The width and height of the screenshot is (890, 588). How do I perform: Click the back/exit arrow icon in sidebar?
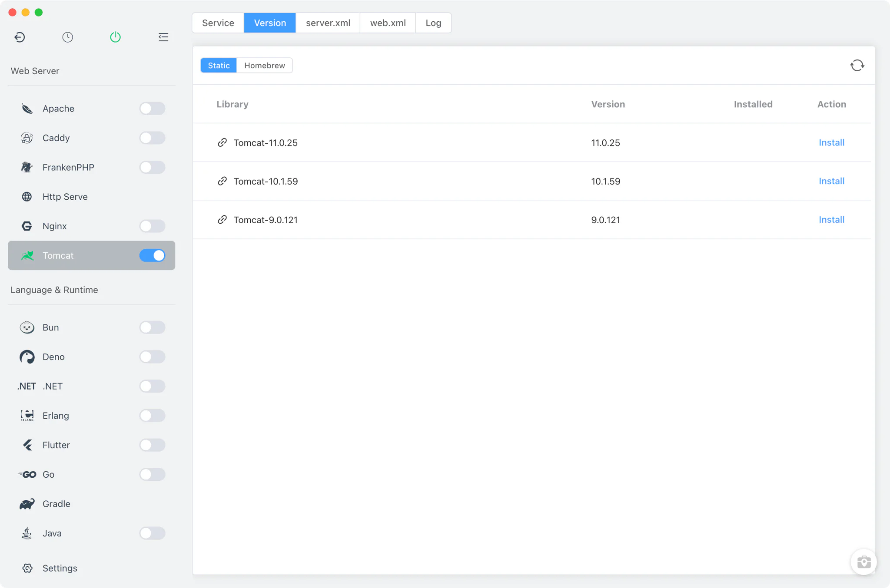[x=20, y=37]
